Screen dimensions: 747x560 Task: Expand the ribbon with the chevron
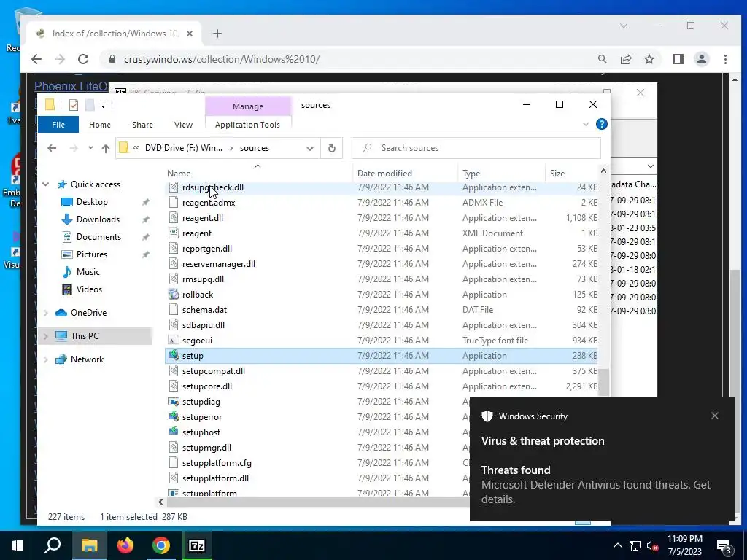click(x=586, y=124)
